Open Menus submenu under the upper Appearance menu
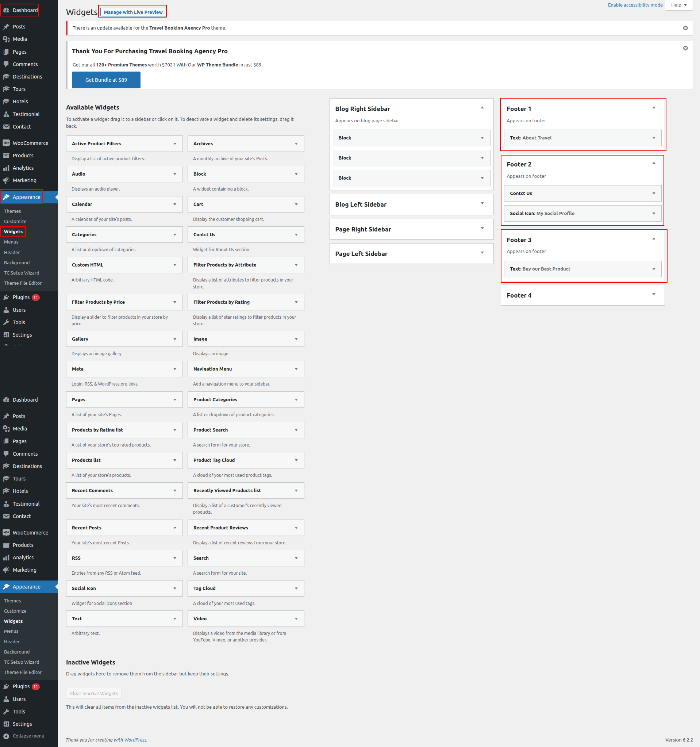Viewport: 700px width, 747px height. 11,242
